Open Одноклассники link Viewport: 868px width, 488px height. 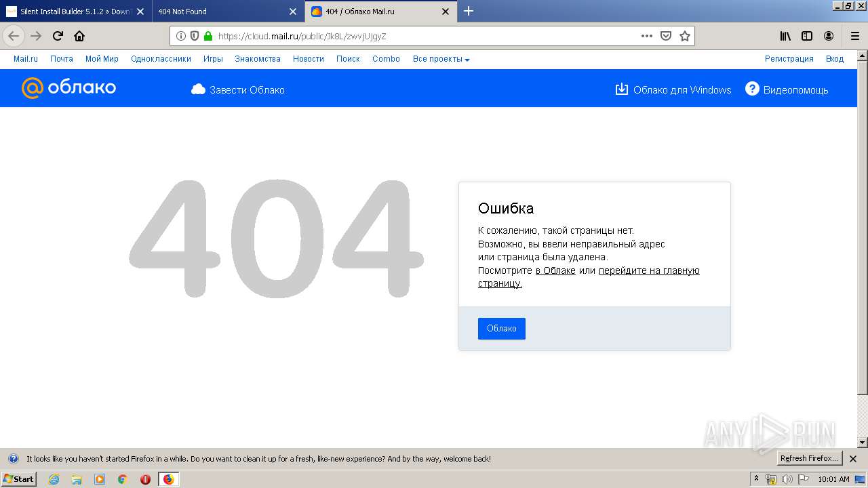click(161, 59)
